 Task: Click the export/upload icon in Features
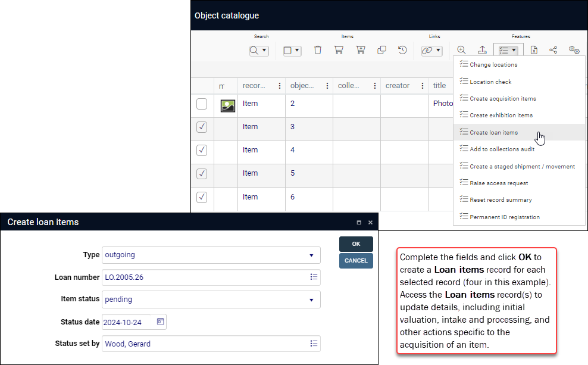pos(483,50)
